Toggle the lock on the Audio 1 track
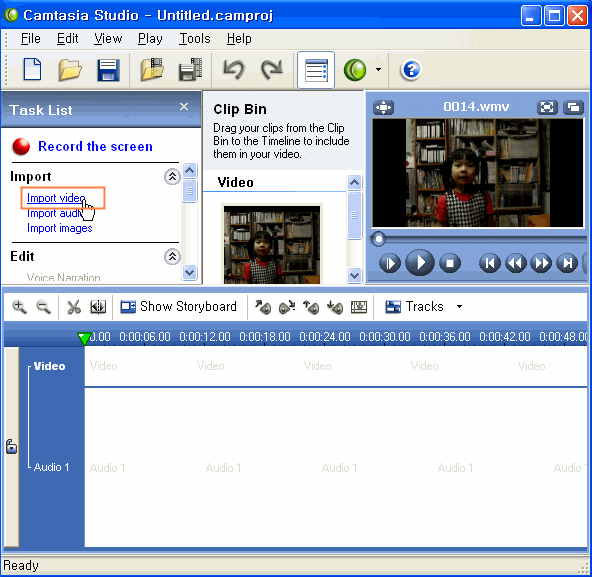592x577 pixels. tap(12, 447)
